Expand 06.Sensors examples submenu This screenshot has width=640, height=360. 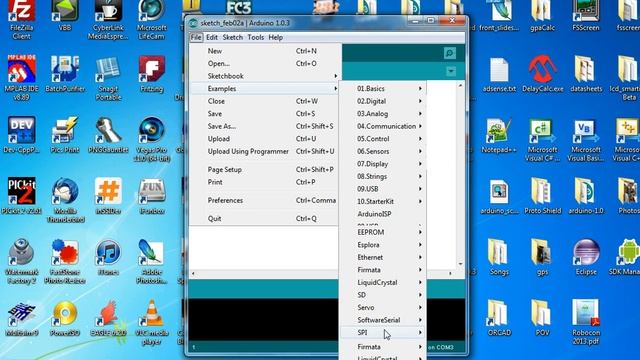[383, 151]
